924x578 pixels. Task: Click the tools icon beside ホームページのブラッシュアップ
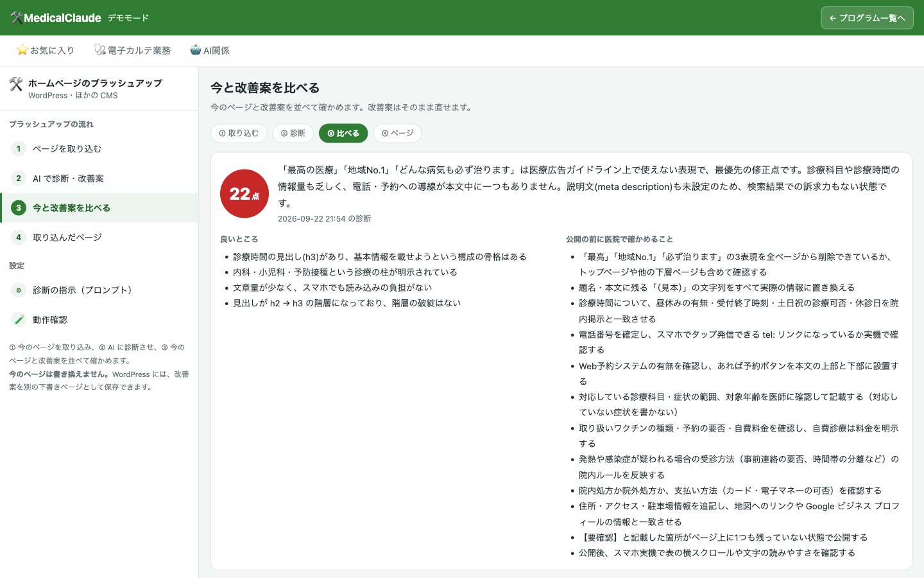click(x=16, y=84)
